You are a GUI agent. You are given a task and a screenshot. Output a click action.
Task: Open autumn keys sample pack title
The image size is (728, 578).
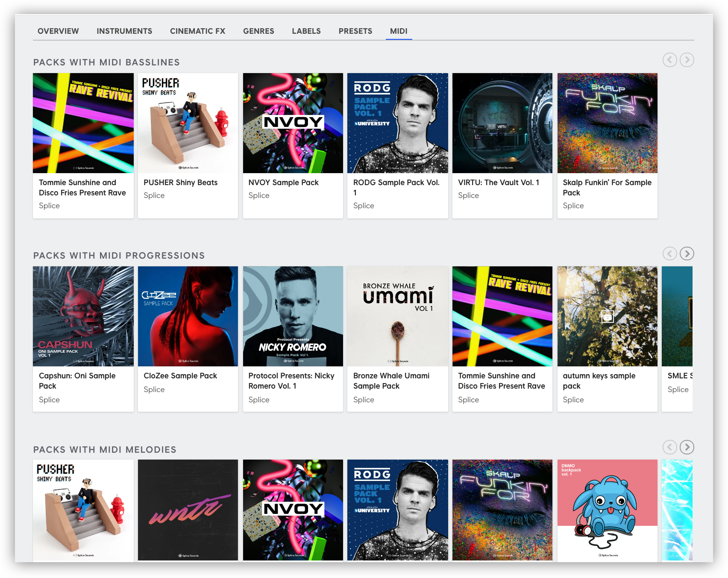point(599,381)
